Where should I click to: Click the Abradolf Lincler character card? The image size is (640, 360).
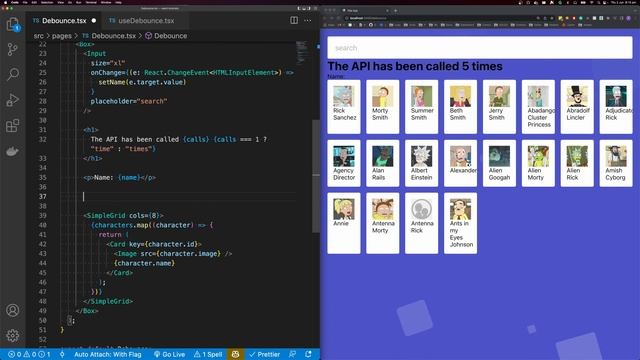577,107
